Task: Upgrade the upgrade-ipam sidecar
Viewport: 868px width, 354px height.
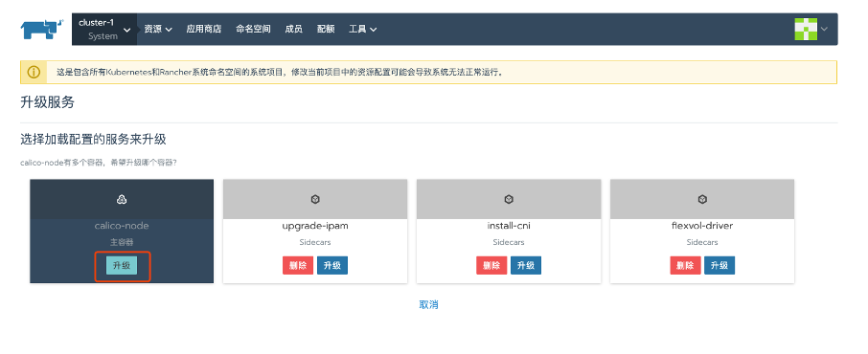Action: click(x=332, y=266)
